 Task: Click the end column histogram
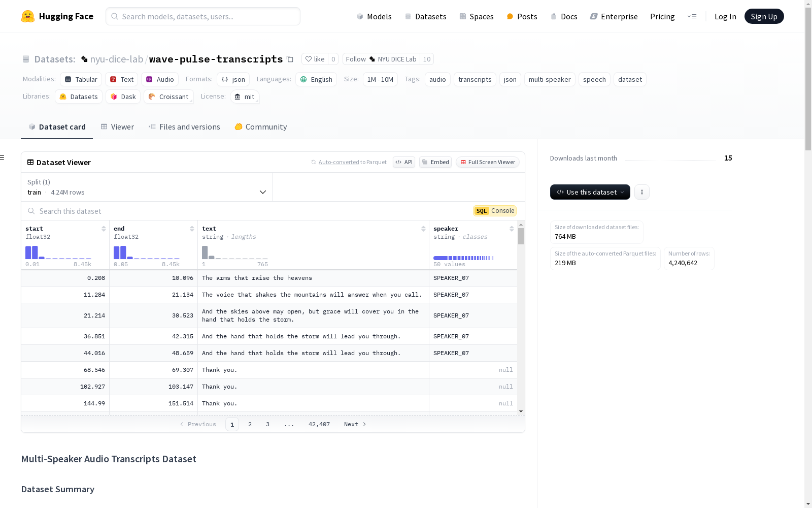point(147,252)
